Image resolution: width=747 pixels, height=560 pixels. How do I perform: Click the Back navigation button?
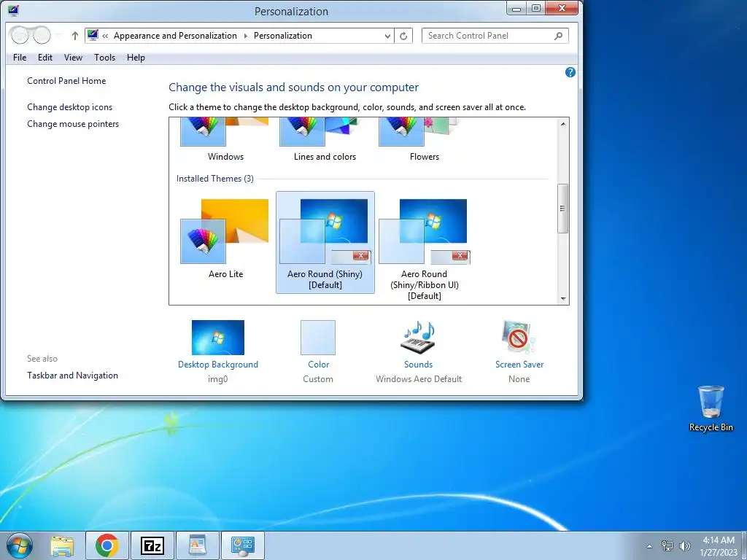tap(20, 35)
